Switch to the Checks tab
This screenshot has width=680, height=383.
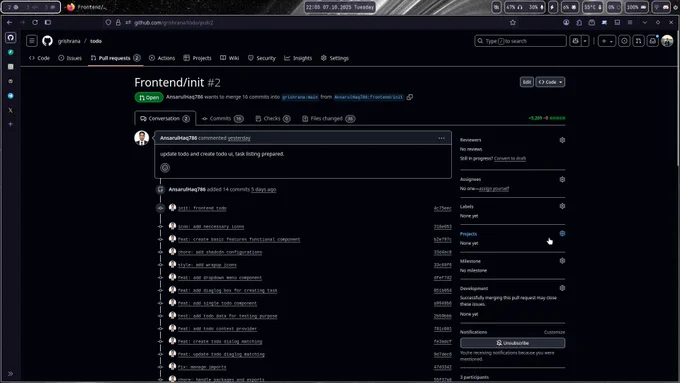[x=273, y=118]
